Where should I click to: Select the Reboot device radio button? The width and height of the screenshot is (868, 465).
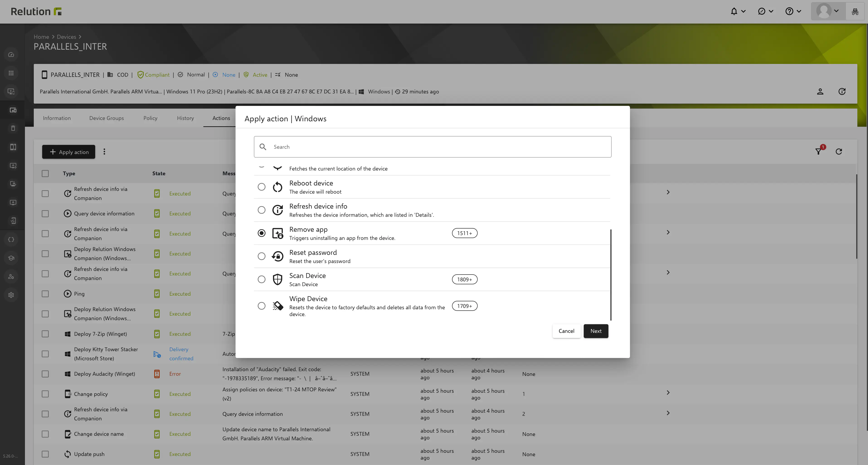(x=261, y=187)
